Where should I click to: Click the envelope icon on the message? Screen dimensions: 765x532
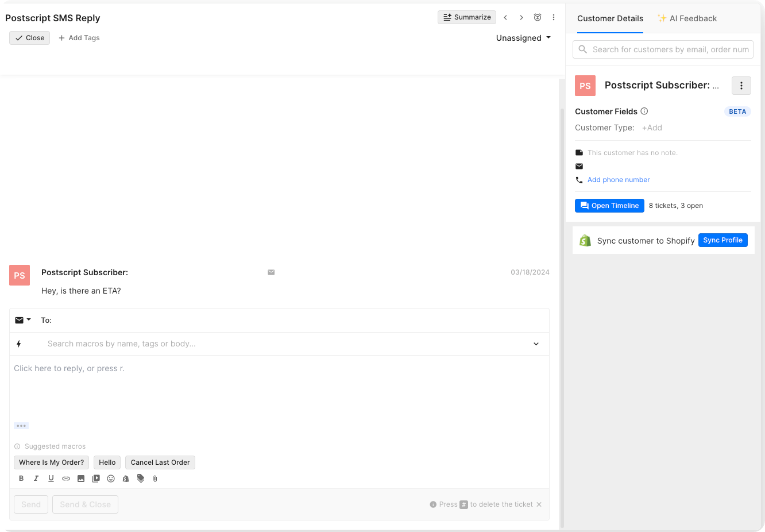coord(271,272)
